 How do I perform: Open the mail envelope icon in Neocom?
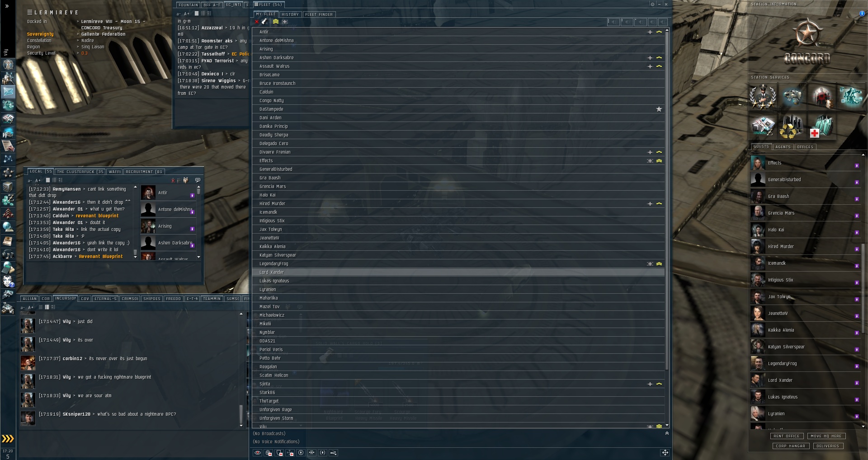click(x=8, y=92)
